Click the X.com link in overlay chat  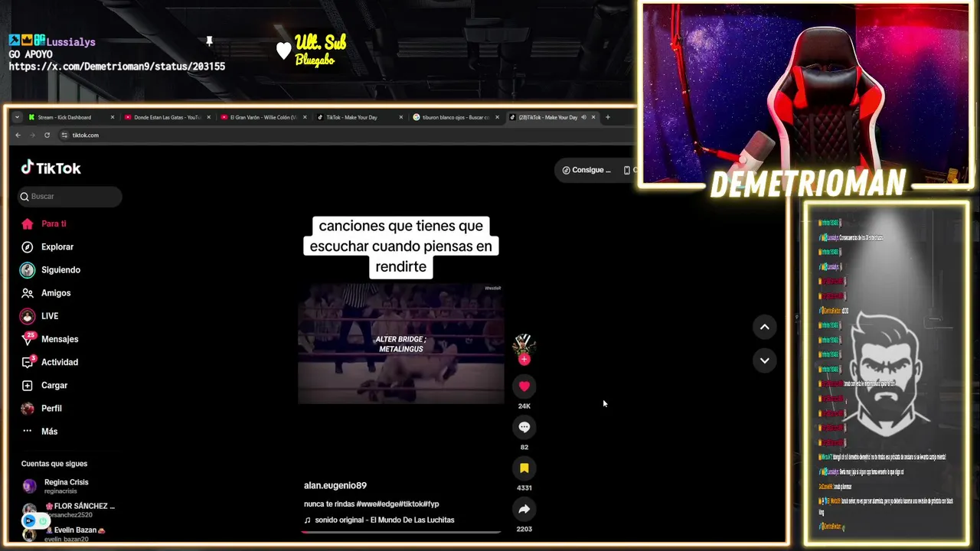[117, 67]
